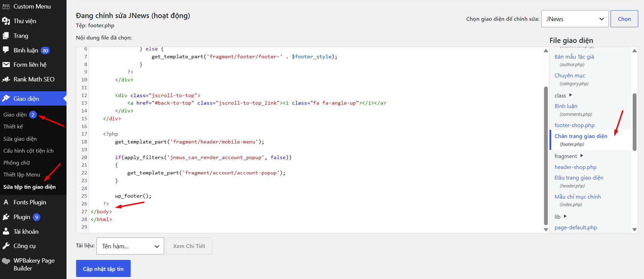Open the Tên hàm function dropdown
This screenshot has width=644, height=279.
[130, 246]
